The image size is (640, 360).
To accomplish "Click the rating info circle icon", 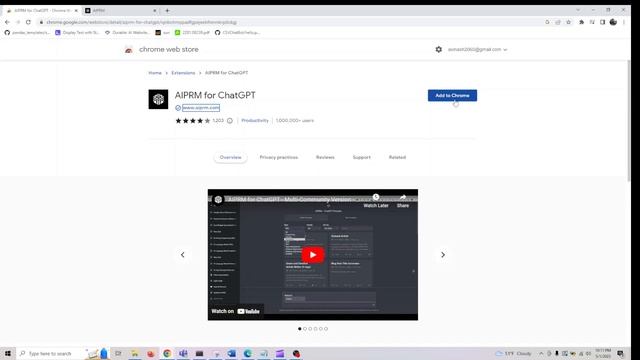I will click(230, 120).
